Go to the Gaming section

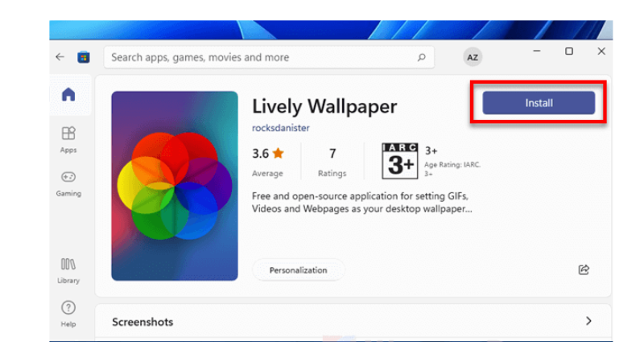(x=68, y=182)
